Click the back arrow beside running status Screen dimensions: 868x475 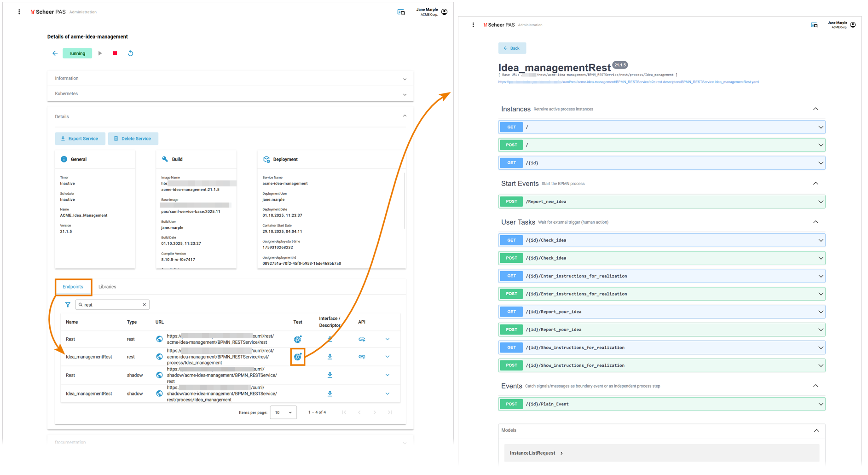(55, 53)
